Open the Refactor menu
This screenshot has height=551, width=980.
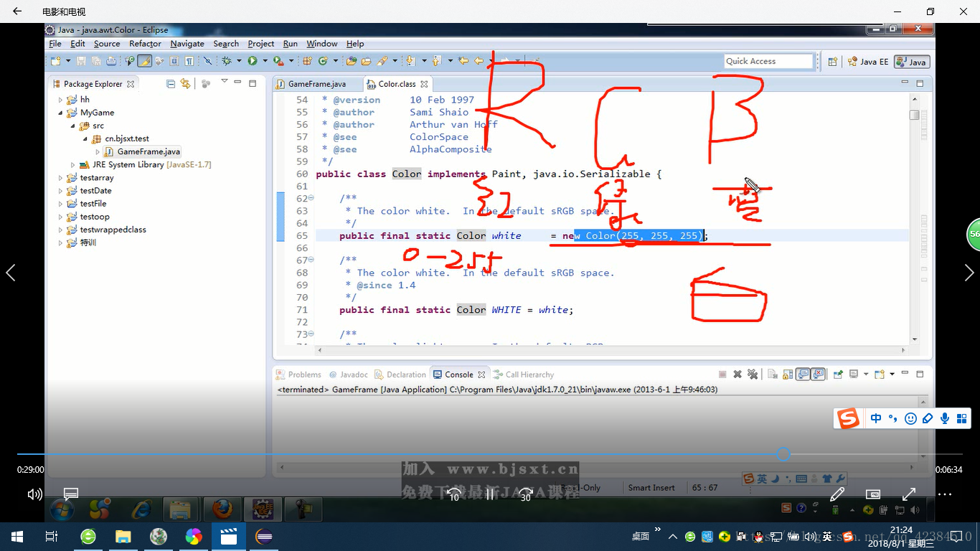click(145, 44)
